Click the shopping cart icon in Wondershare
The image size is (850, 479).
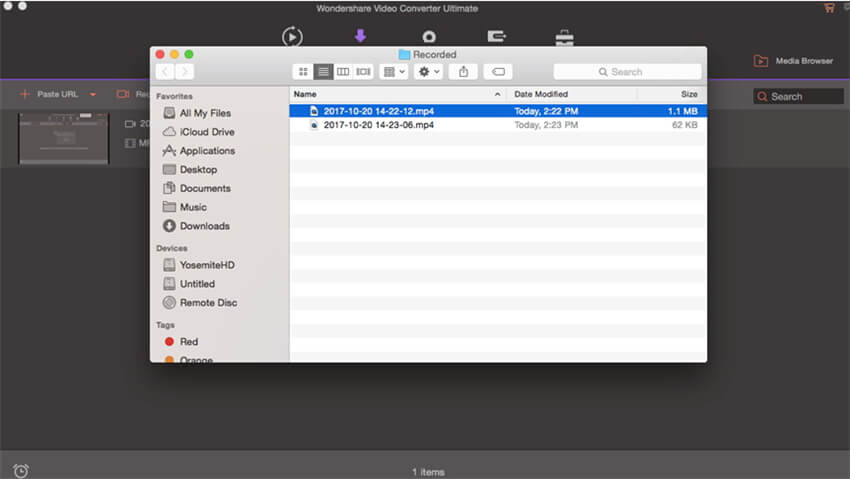click(x=829, y=8)
